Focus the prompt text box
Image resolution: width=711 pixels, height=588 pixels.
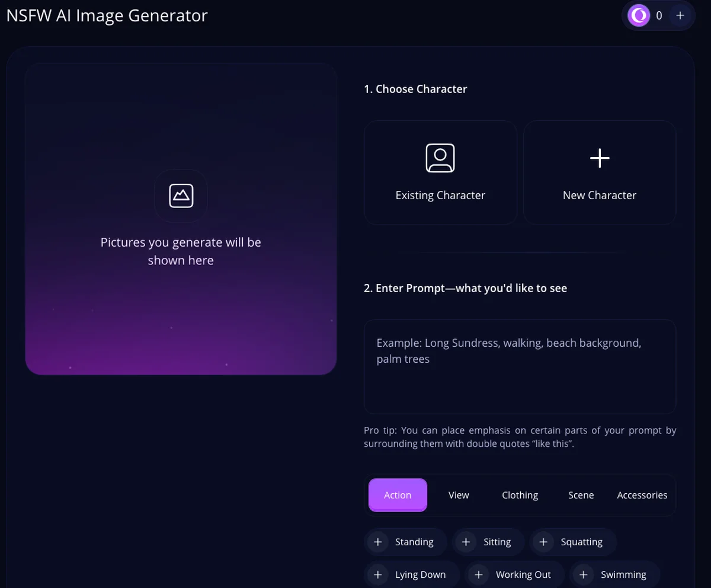coord(520,366)
